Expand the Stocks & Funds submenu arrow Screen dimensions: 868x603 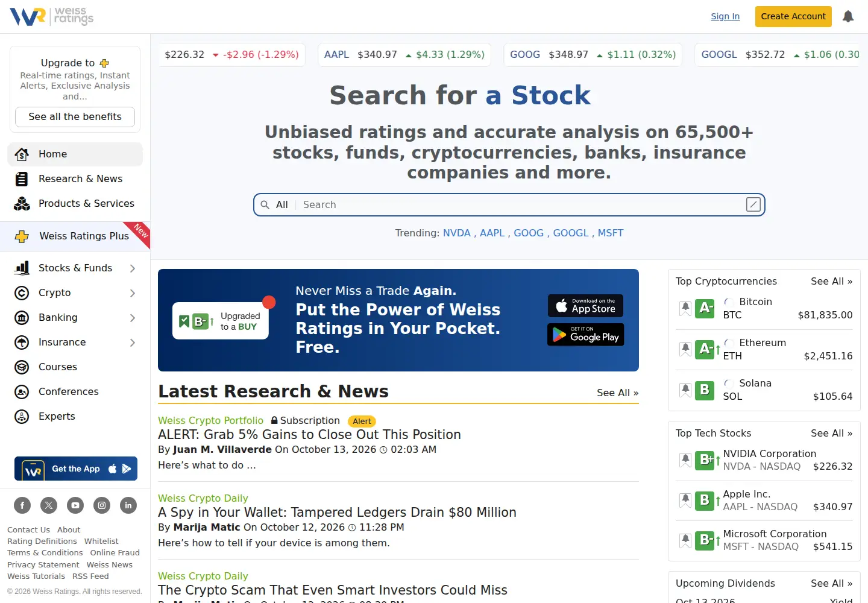[133, 268]
